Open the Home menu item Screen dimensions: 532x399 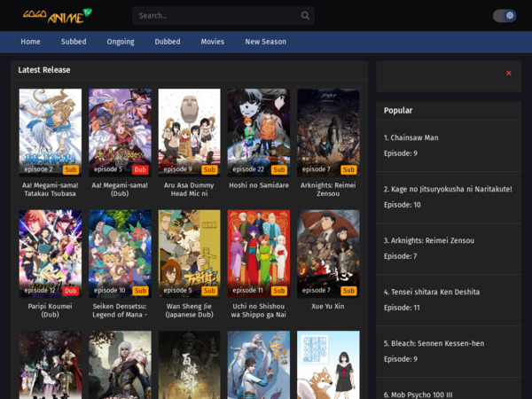pos(30,42)
